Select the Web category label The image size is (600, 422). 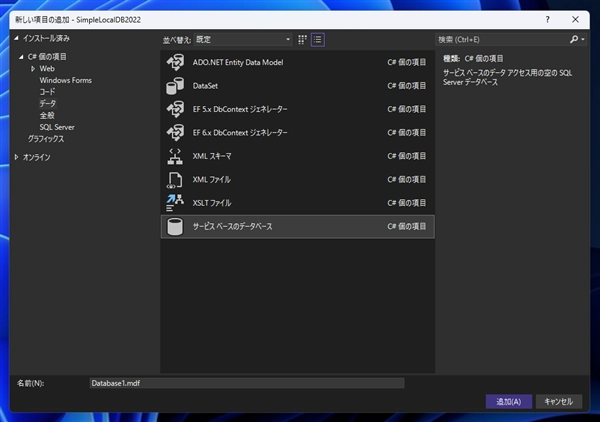point(47,69)
